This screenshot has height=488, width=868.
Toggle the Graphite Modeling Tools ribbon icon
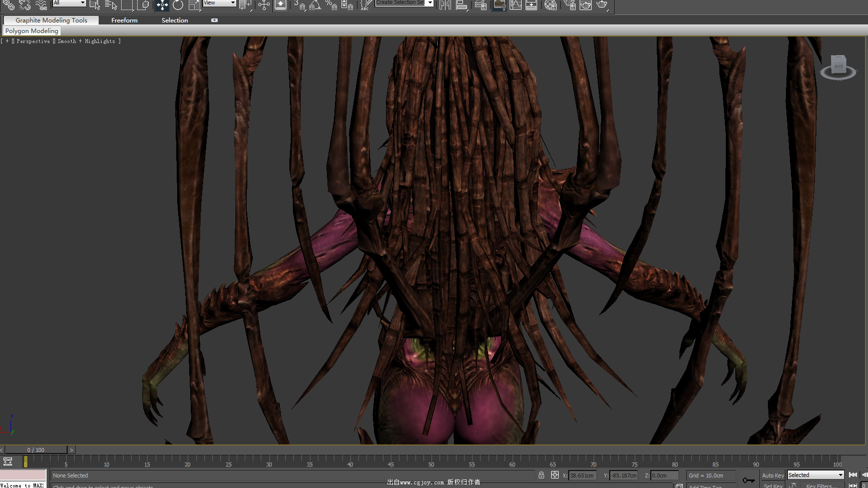click(499, 5)
